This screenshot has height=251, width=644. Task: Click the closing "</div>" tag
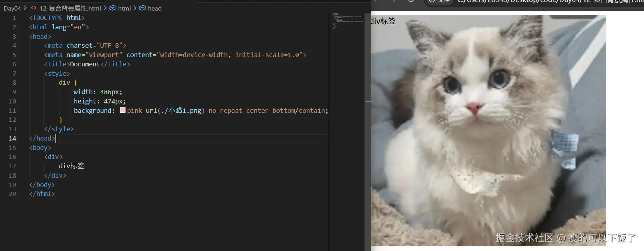[55, 176]
